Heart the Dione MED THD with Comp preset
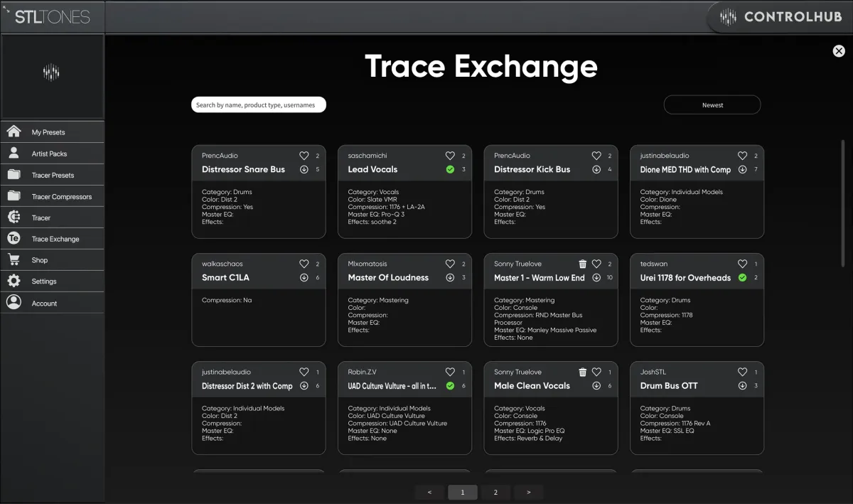 (742, 156)
